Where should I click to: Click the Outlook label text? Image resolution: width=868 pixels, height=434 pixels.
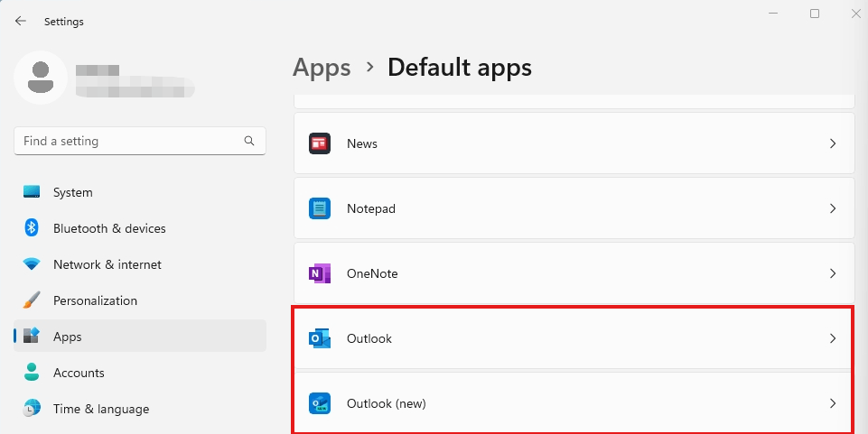[369, 338]
